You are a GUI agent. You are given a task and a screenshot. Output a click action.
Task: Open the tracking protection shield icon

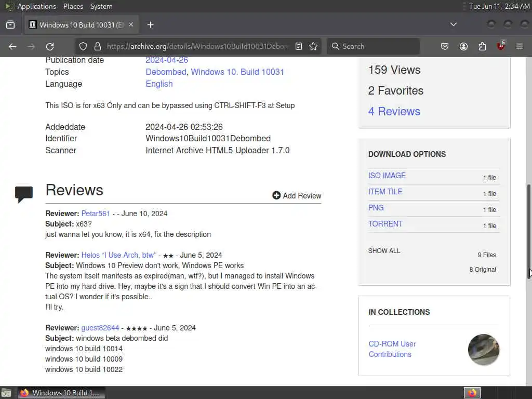(83, 46)
